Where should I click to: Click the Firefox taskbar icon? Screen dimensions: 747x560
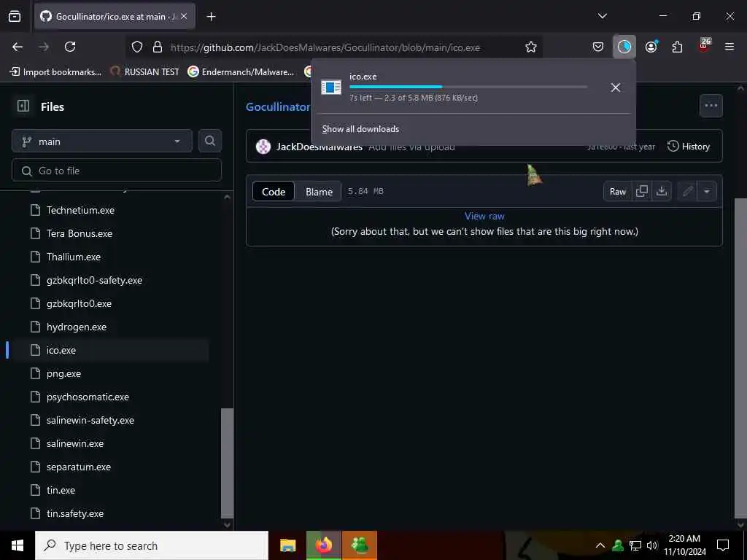323,545
